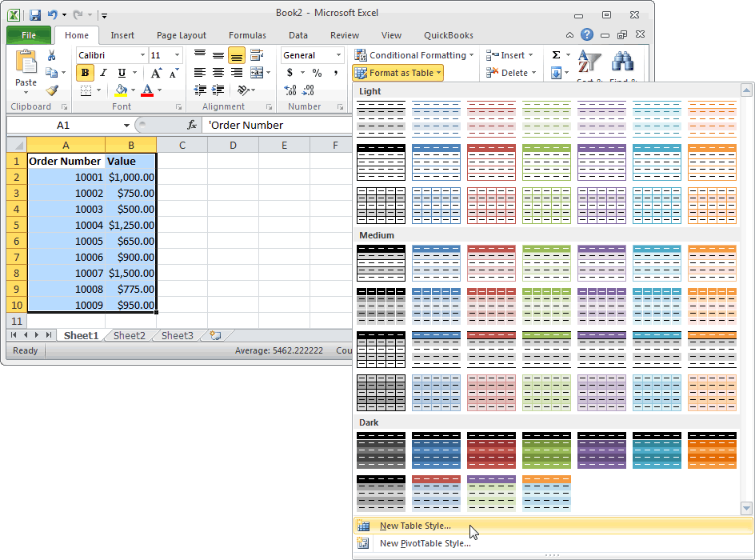The image size is (755, 560).
Task: Pick the orange Dark table style swatch
Action: point(712,450)
